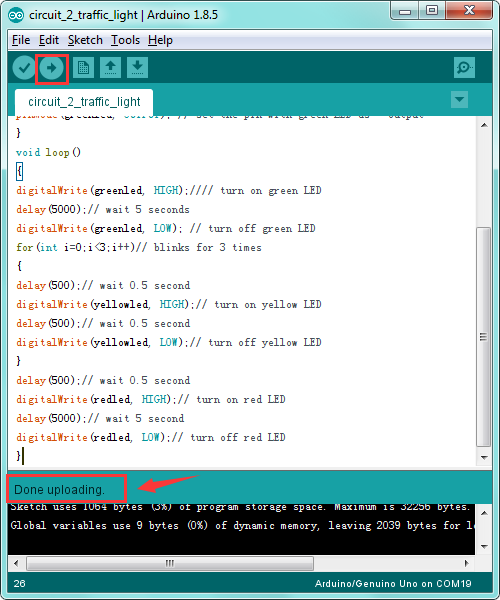Open a sketch with up arrow icon
500x600 pixels.
coord(111,68)
